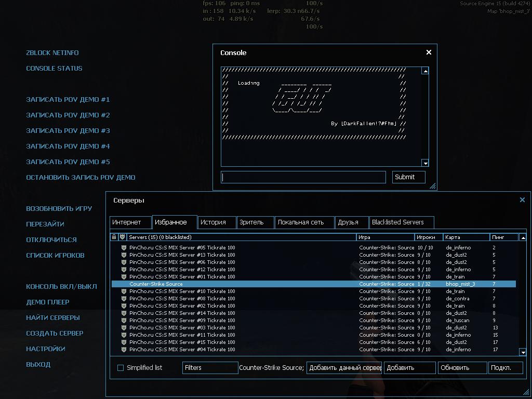Select the Counter-Strike Source bhop_mist_3 server row
Screen dimensions: 532x399
coord(314,284)
